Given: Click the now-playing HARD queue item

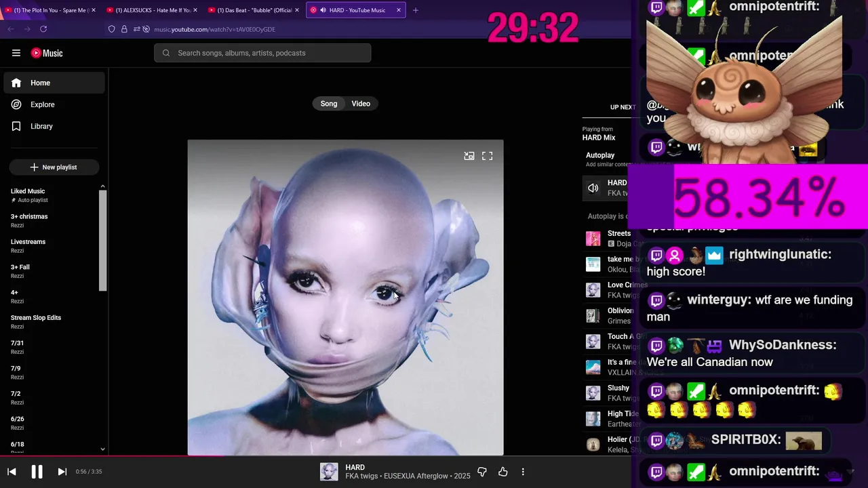Looking at the screenshot, I should [x=606, y=188].
